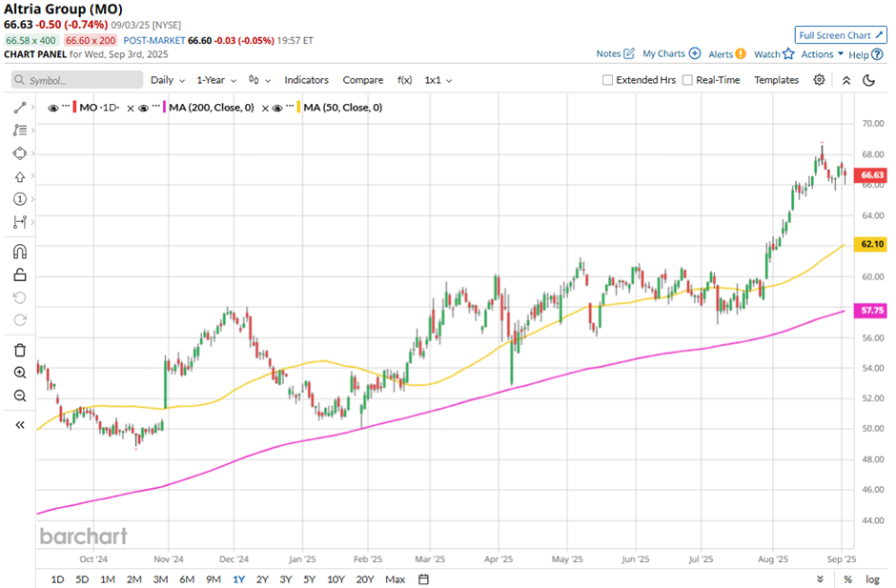Switch to dark mode with moon icon

(868, 81)
